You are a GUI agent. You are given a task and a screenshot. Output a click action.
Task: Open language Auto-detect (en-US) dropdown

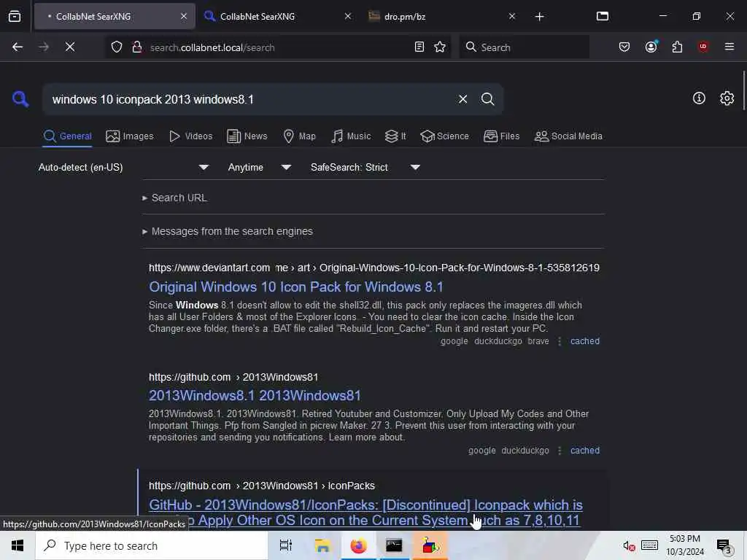click(x=123, y=167)
